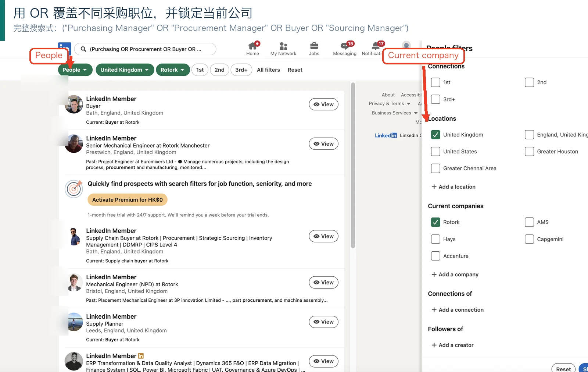Open the About footer link
Viewport: 588px width, 372px height.
tap(388, 95)
